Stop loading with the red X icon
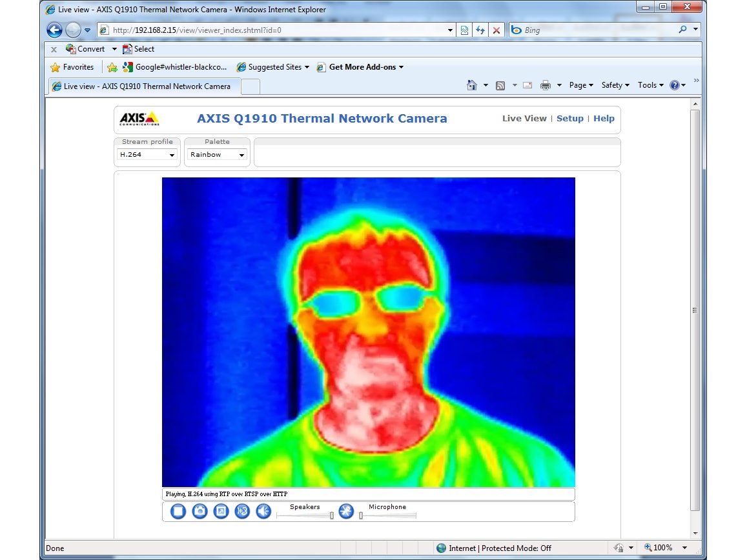The height and width of the screenshot is (560, 747). pyautogui.click(x=496, y=30)
